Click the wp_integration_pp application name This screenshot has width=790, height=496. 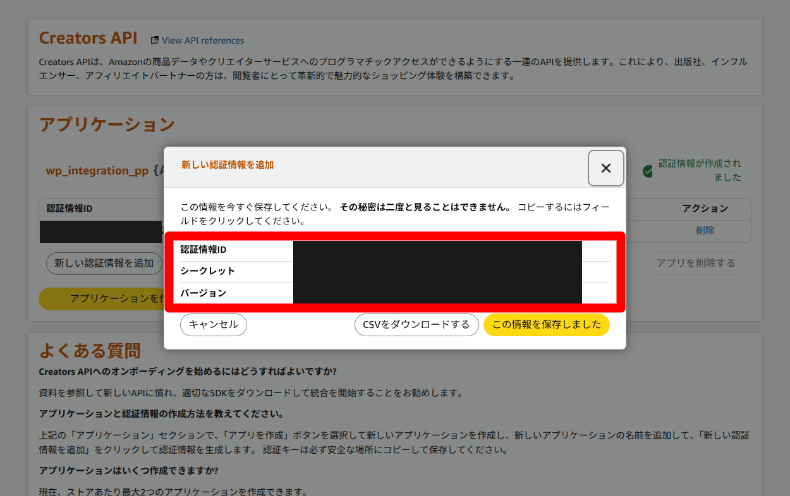pyautogui.click(x=97, y=171)
